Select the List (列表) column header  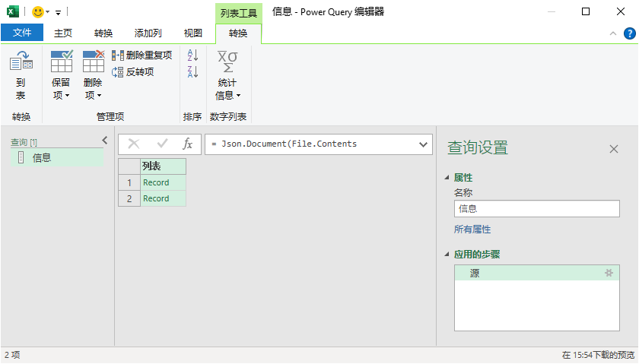pyautogui.click(x=163, y=166)
